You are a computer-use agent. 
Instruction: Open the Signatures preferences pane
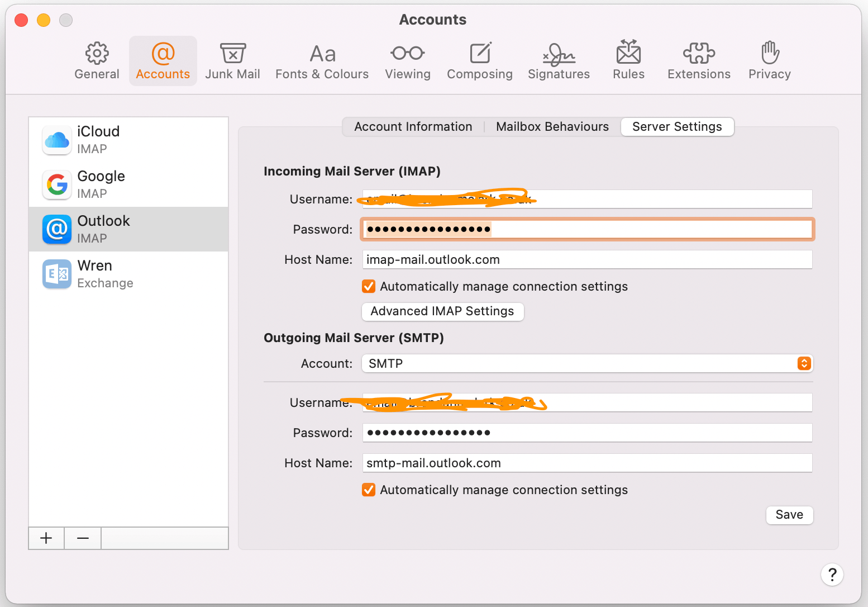[x=559, y=61]
